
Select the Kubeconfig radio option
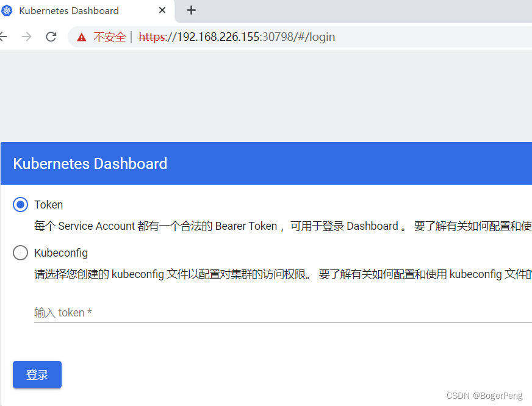(20, 253)
